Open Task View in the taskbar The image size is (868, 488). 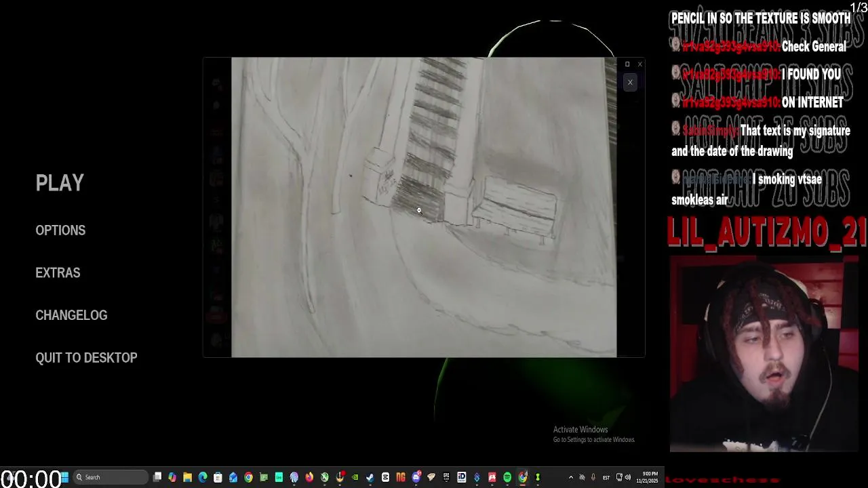click(x=157, y=477)
